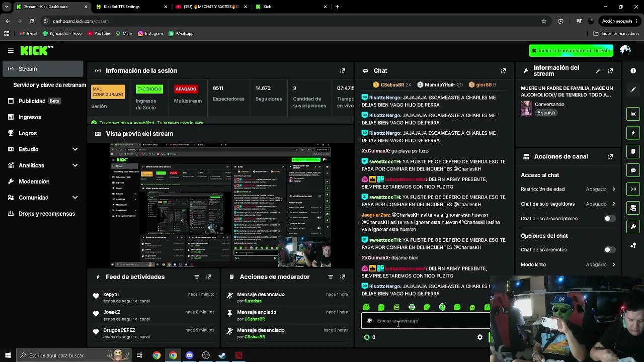Open the browser tab search dropdown
The width and height of the screenshot is (644, 362).
[x=7, y=7]
